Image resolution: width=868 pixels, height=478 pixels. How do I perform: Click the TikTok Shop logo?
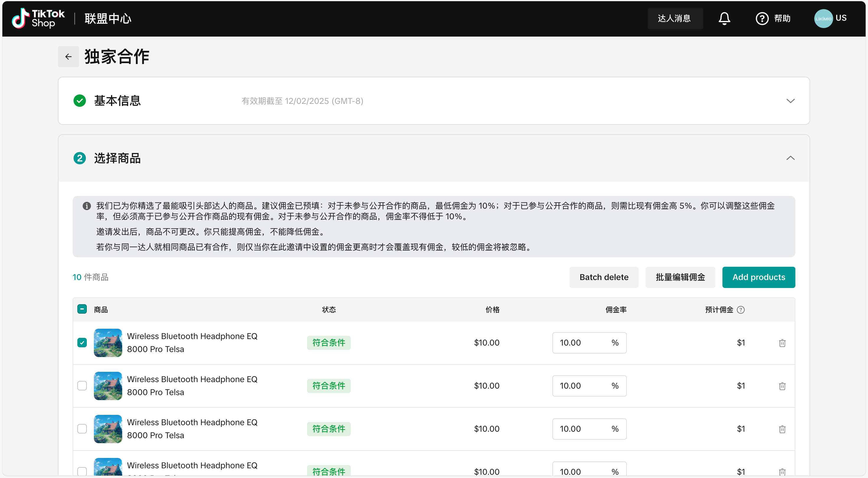(x=38, y=18)
